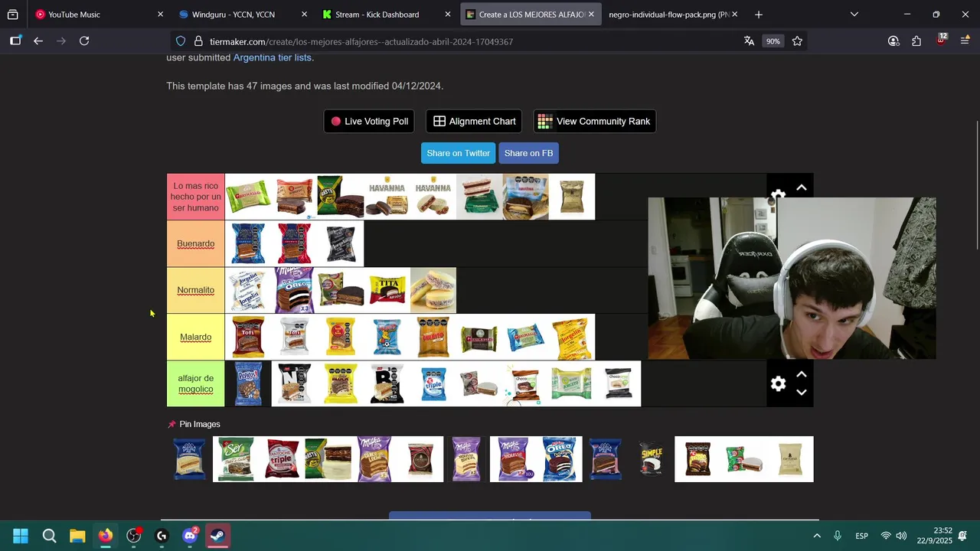Open the Firefox account icon
980x551 pixels.
[x=893, y=41]
